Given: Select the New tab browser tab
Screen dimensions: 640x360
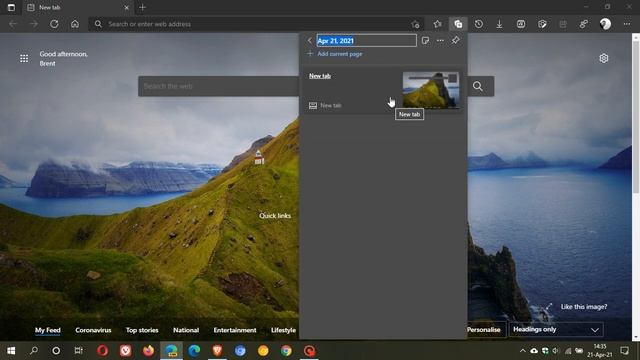Looking at the screenshot, I should point(78,7).
